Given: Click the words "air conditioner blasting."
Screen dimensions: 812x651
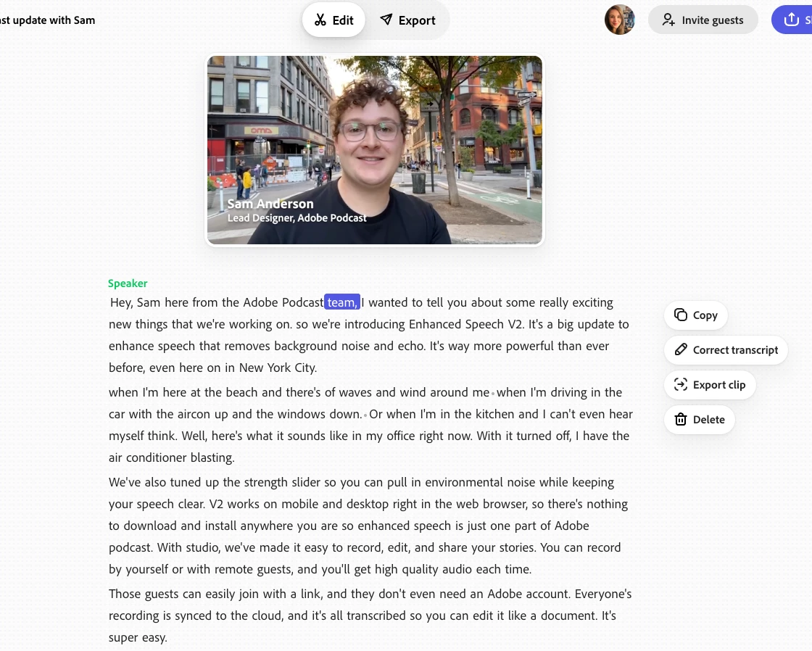Looking at the screenshot, I should (x=171, y=458).
